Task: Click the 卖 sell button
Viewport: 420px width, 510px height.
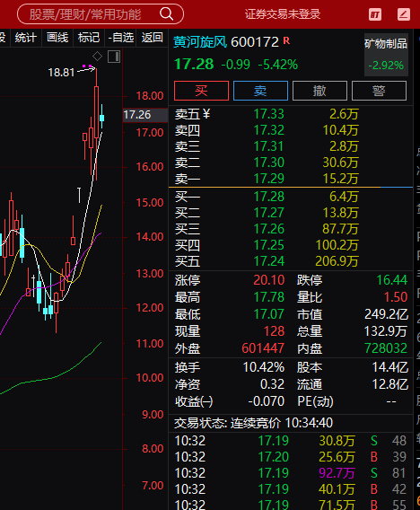Action: 260,91
